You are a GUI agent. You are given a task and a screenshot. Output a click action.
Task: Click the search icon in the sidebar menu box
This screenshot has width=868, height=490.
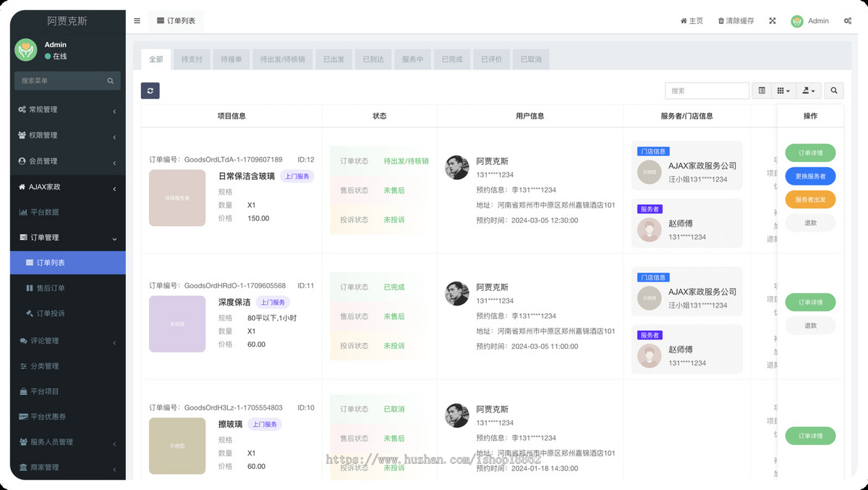pos(110,83)
